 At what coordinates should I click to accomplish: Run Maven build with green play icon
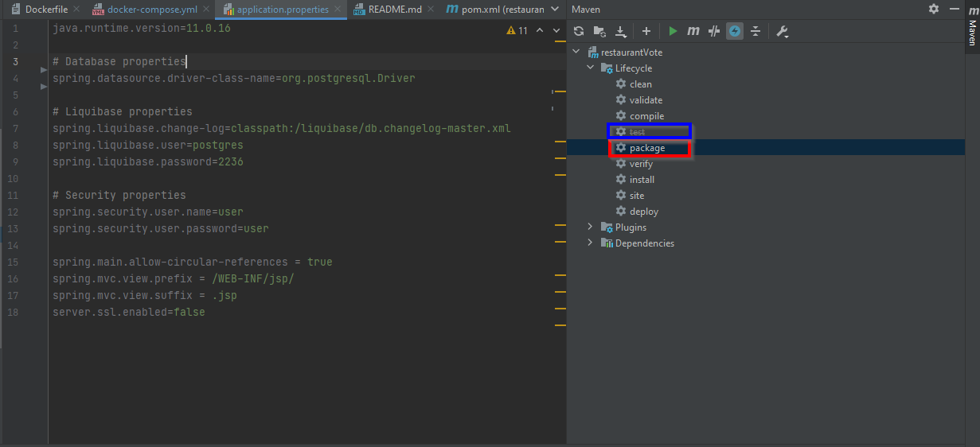click(x=673, y=31)
